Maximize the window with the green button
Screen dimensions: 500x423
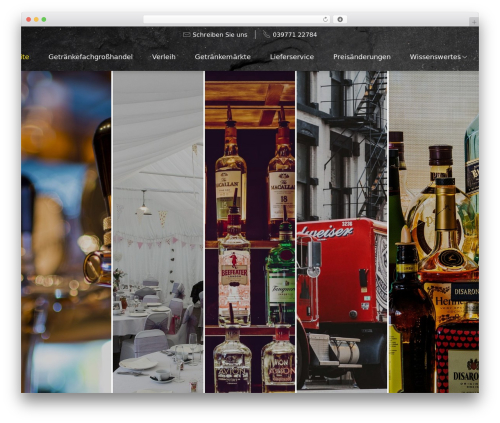44,20
